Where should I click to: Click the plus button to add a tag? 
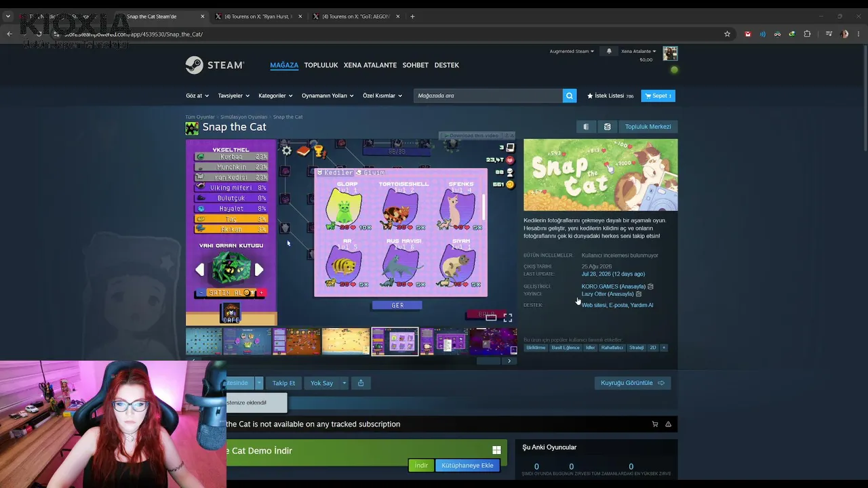[664, 348]
